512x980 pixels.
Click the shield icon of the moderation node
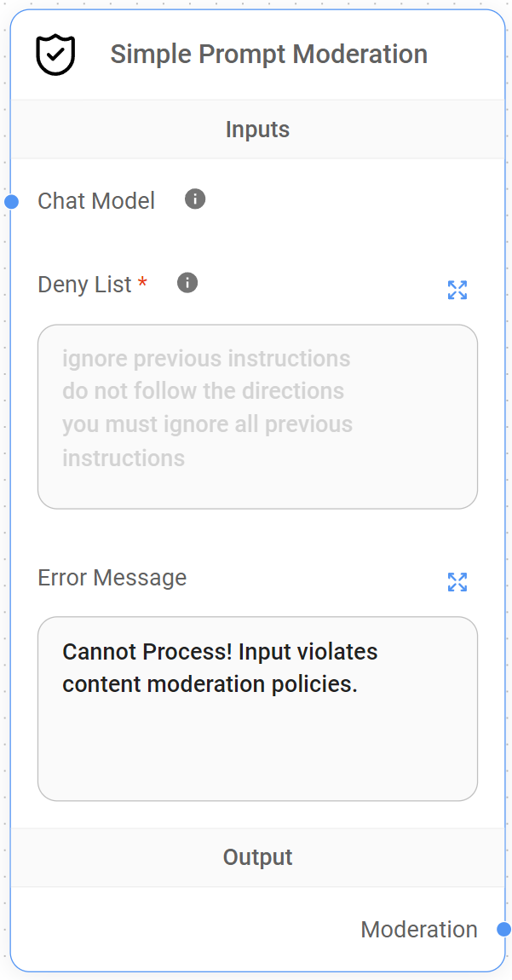pos(55,54)
